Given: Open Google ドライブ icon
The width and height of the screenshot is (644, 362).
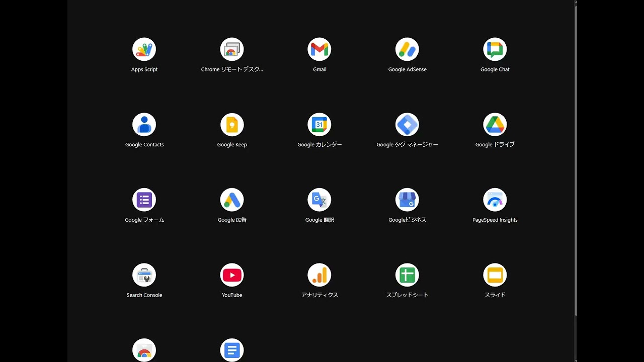Looking at the screenshot, I should click(x=495, y=125).
